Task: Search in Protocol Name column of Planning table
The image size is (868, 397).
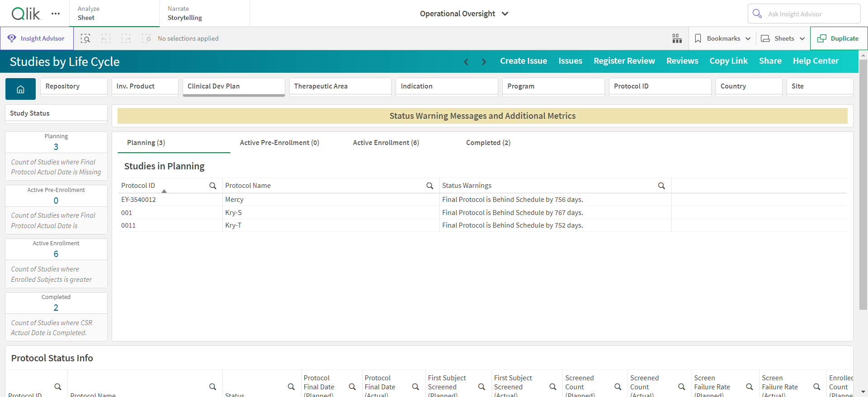Action: pyautogui.click(x=429, y=186)
